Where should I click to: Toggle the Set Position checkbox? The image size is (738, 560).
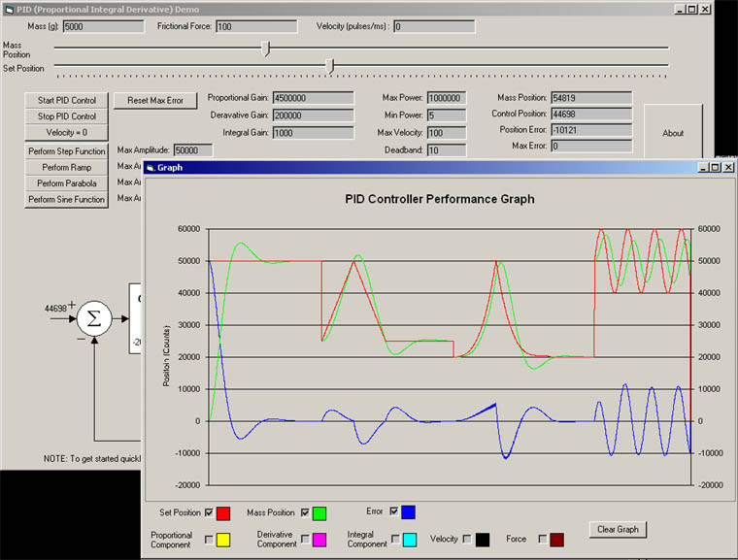point(209,511)
